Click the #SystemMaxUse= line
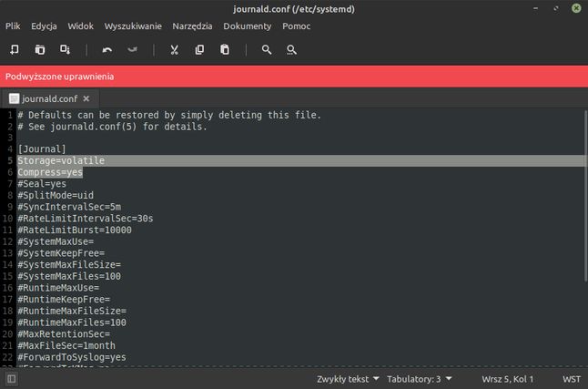 [x=56, y=241]
